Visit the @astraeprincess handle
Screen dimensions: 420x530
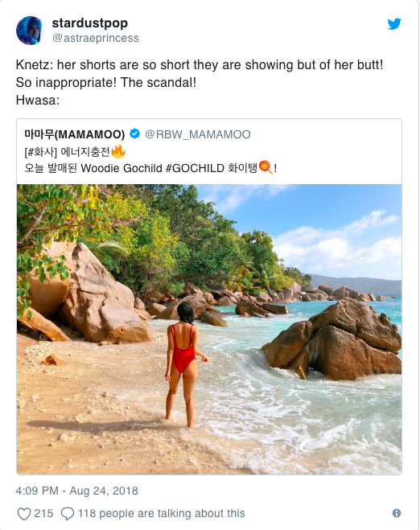[96, 38]
